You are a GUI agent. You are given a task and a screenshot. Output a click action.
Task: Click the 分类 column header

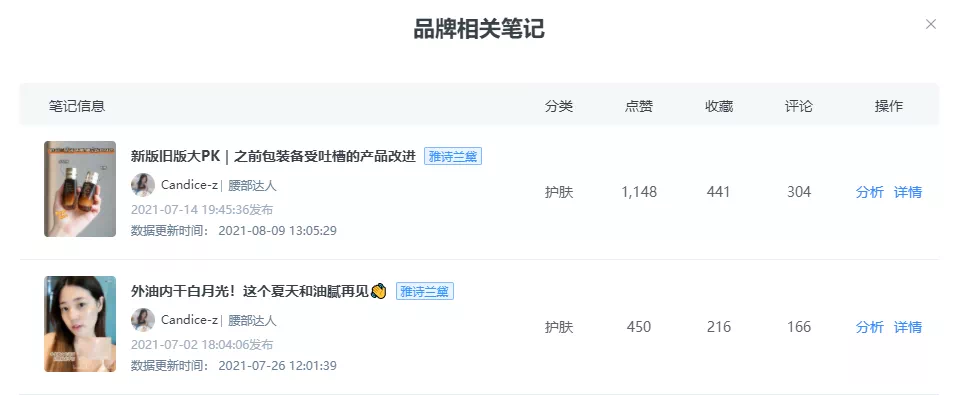pos(559,106)
